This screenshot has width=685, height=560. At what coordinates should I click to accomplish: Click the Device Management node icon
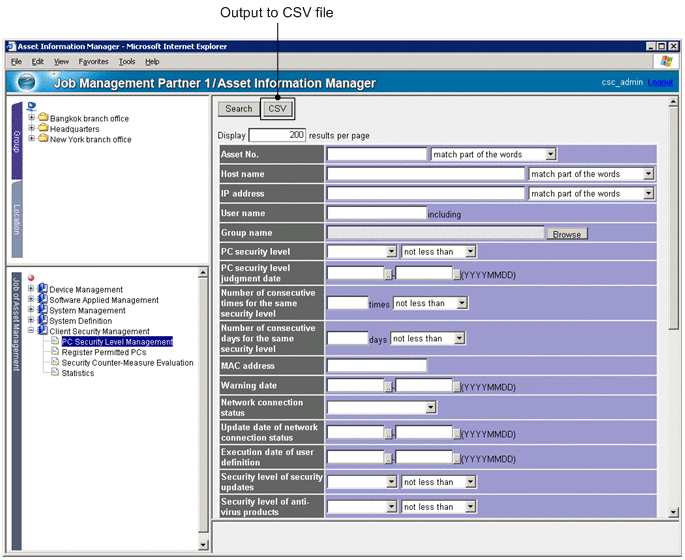click(x=43, y=289)
